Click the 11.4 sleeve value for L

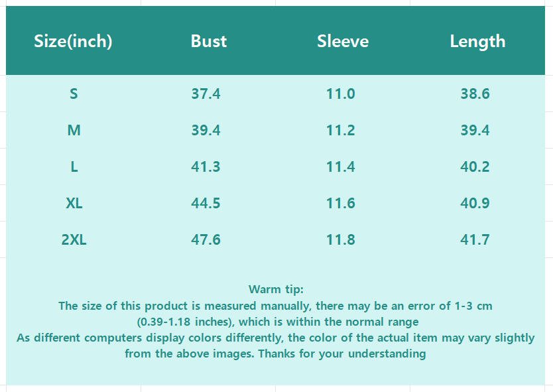pyautogui.click(x=340, y=167)
